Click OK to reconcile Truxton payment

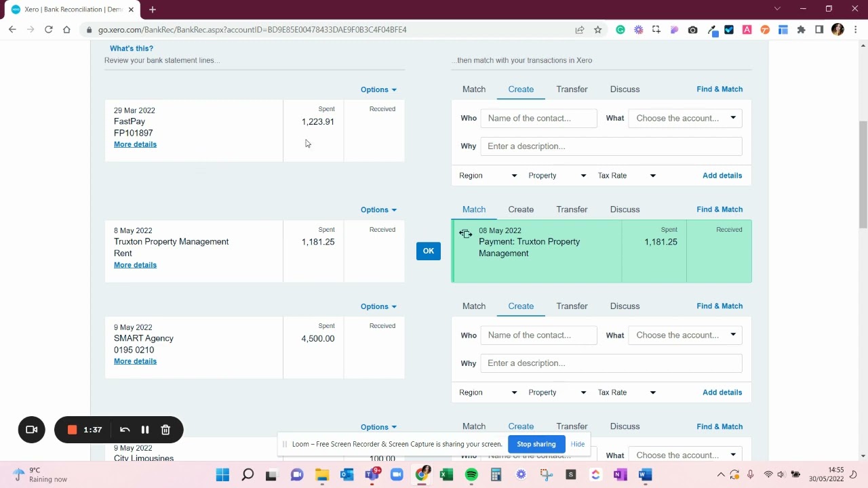click(x=428, y=251)
